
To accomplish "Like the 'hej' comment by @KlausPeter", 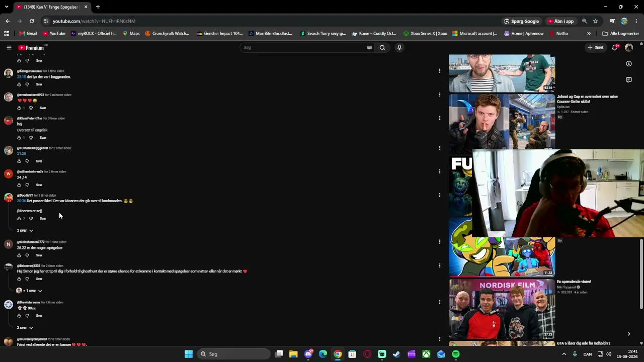I will 19,138.
